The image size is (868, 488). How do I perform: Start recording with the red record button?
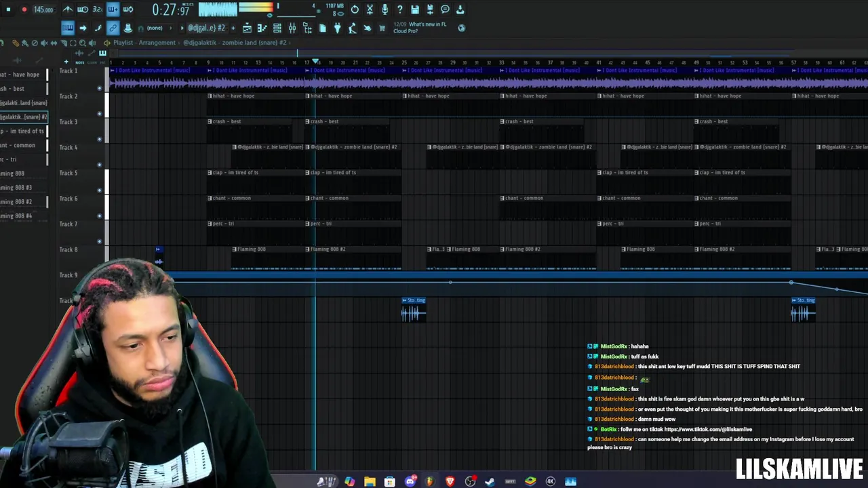[x=24, y=9]
